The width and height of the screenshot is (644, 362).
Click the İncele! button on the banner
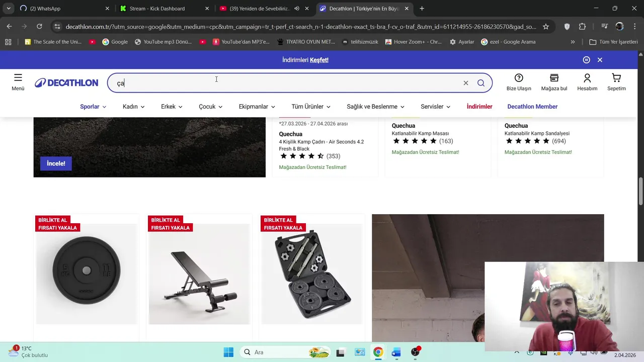coord(56,163)
